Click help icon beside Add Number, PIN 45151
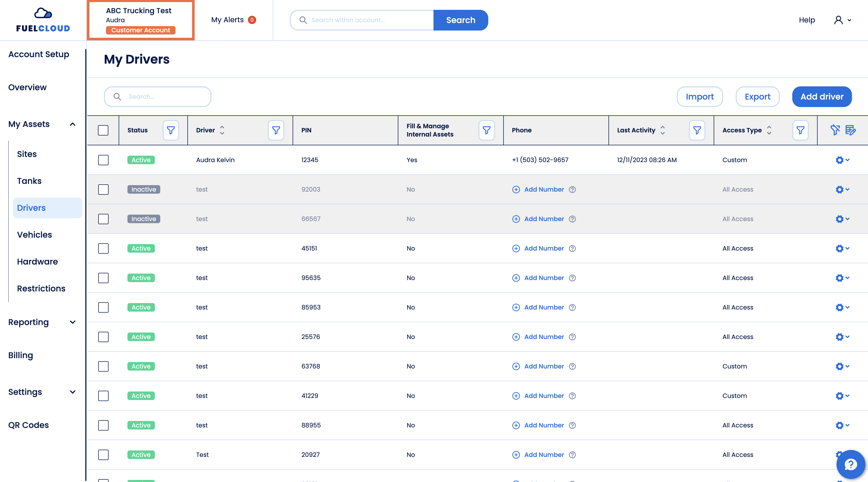The image size is (868, 482). click(x=572, y=248)
